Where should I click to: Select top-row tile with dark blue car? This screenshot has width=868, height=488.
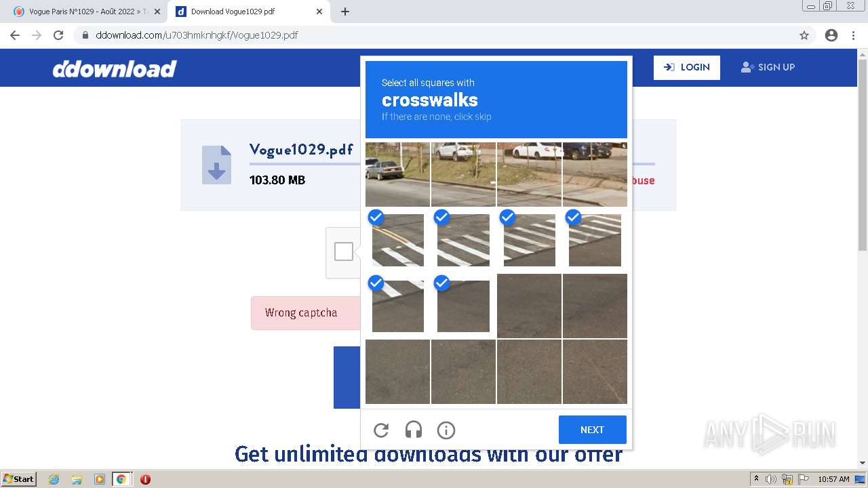(595, 174)
